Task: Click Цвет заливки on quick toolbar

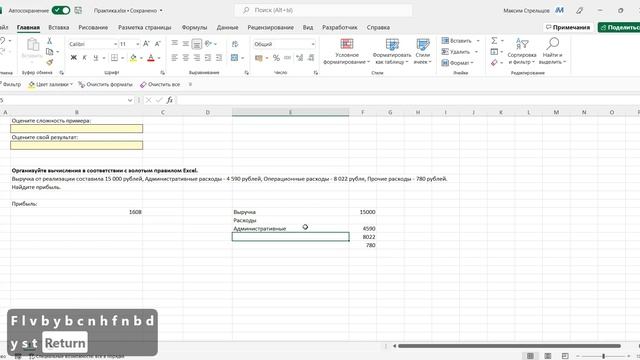Action: click(51, 84)
